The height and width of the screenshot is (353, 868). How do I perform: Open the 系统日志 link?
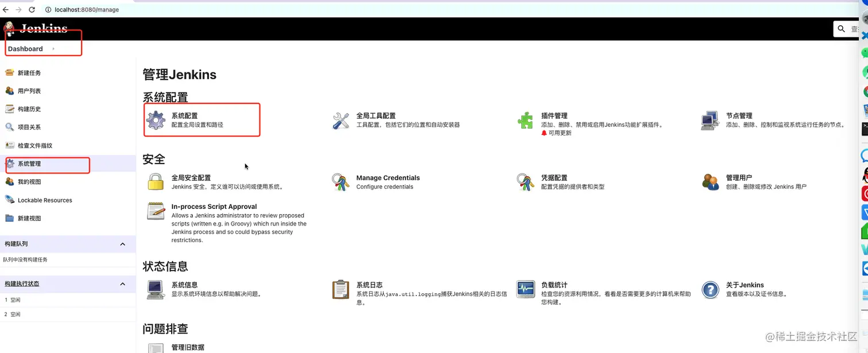[369, 285]
